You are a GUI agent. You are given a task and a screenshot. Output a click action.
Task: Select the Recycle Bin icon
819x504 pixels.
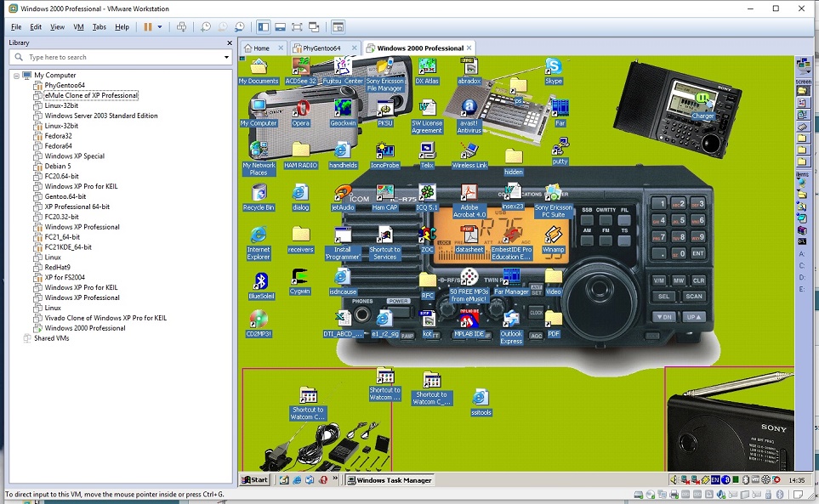259,198
